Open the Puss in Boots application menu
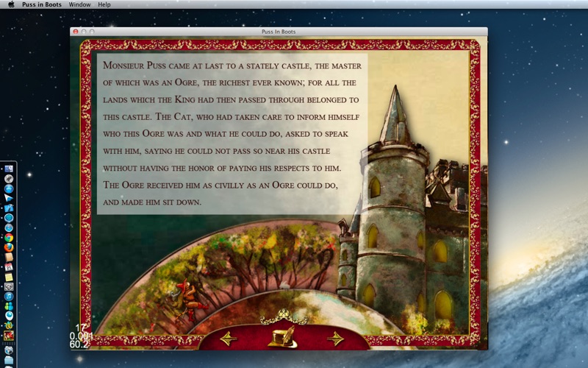Image resolution: width=588 pixels, height=368 pixels. point(42,4)
